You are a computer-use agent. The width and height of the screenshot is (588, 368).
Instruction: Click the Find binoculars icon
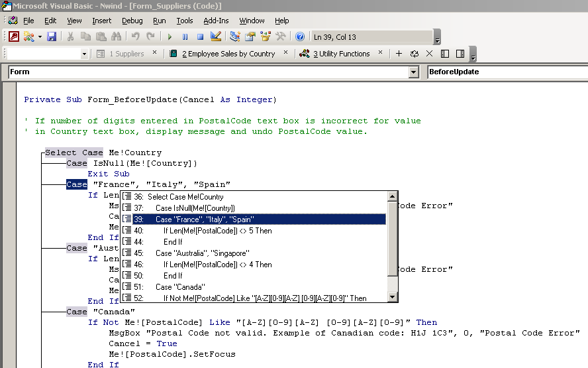point(117,36)
